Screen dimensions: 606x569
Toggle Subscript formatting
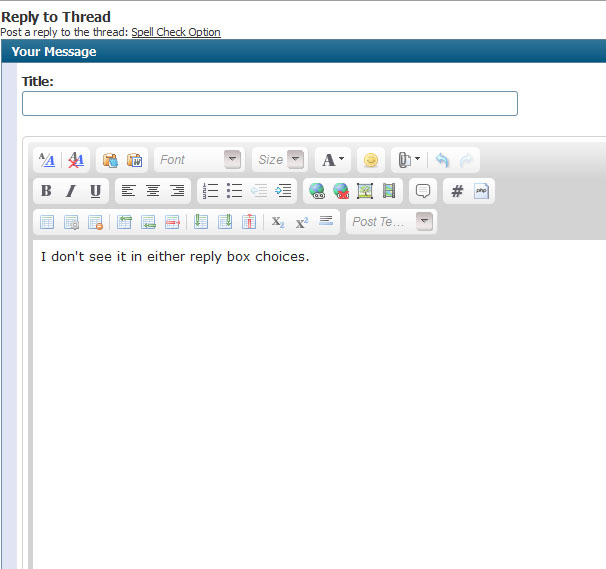[x=278, y=222]
